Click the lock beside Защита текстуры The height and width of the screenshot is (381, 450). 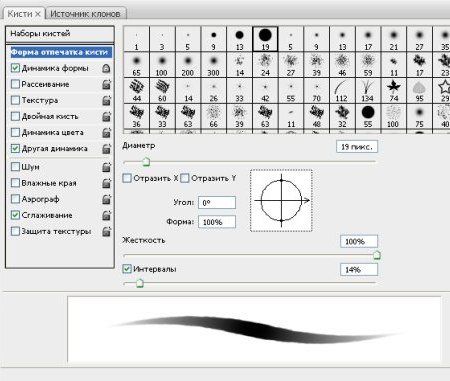pyautogui.click(x=106, y=231)
